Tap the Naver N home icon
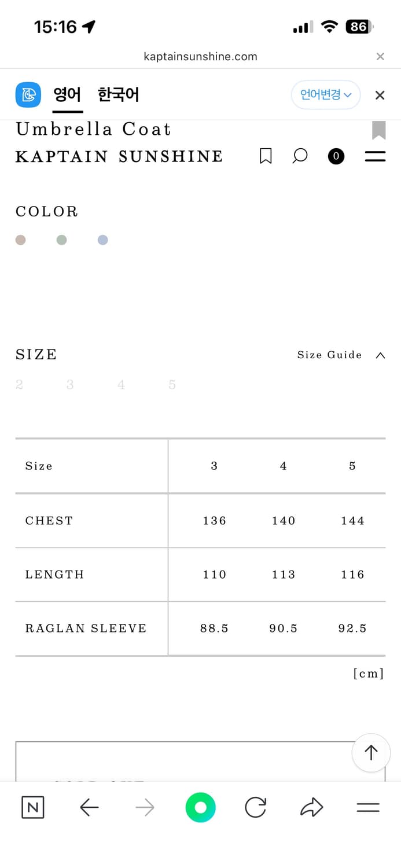Viewport: 401px width, 868px height. coord(33,807)
